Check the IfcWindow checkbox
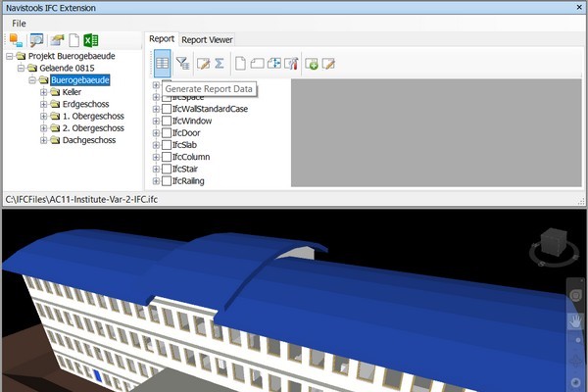Screen dimensions: 588x392 click(x=167, y=121)
